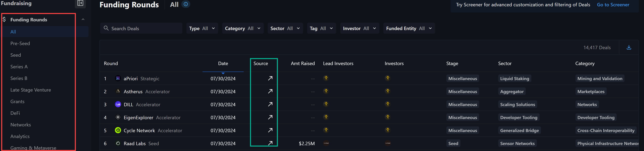Sort table by Date column
The width and height of the screenshot is (644, 151).
pyautogui.click(x=223, y=63)
